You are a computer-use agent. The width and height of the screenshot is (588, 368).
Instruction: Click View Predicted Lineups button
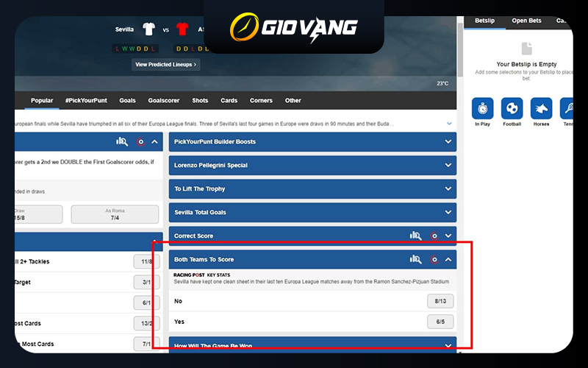166,65
